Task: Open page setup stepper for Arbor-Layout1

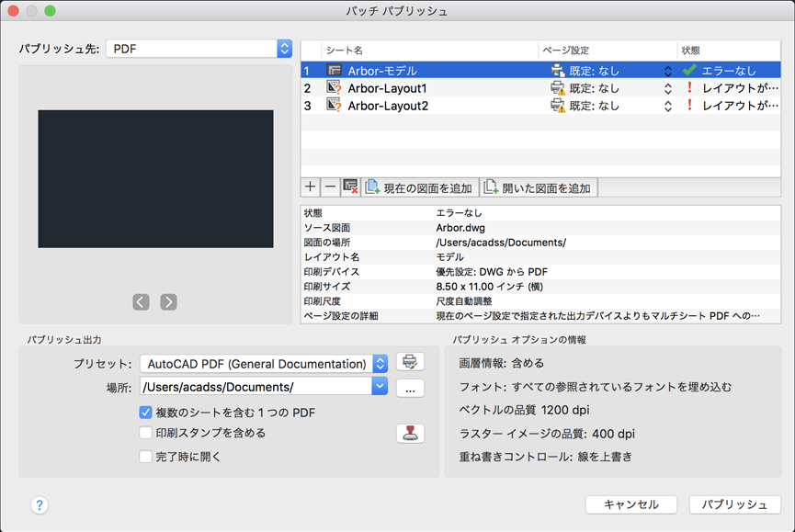Action: coord(668,88)
